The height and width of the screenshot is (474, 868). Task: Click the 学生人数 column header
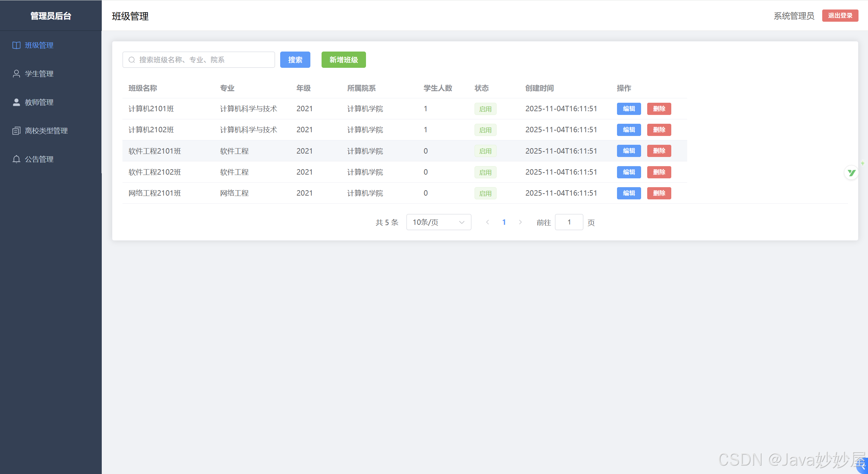click(x=438, y=88)
